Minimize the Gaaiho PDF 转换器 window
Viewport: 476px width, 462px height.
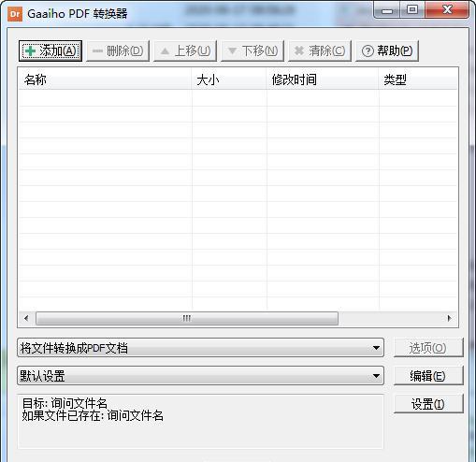point(387,10)
